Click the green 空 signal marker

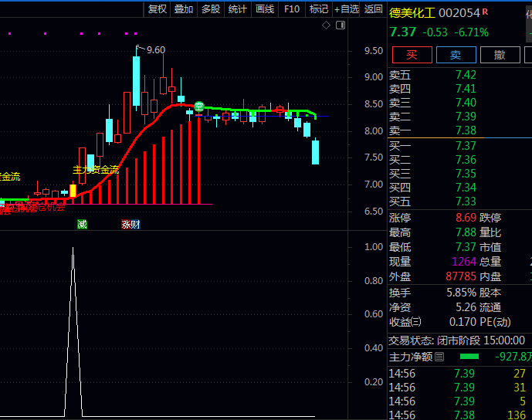[x=198, y=106]
